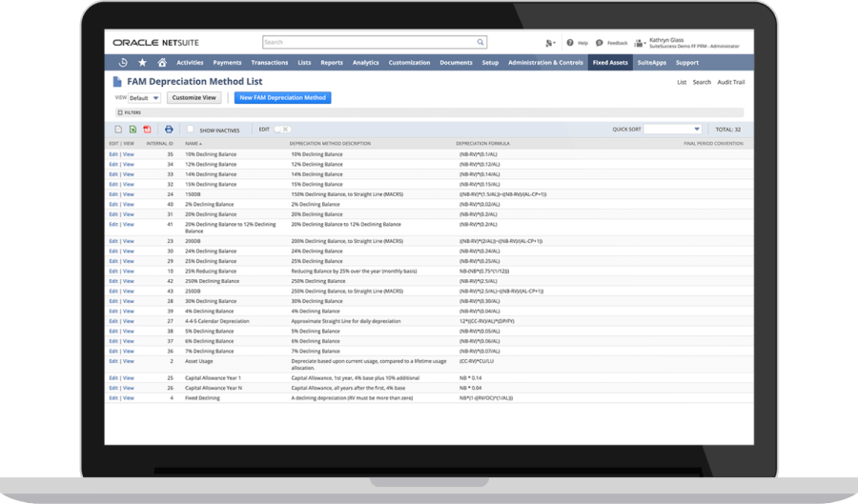Open the Transactions menu
Image resolution: width=858 pixels, height=504 pixels.
tap(269, 63)
